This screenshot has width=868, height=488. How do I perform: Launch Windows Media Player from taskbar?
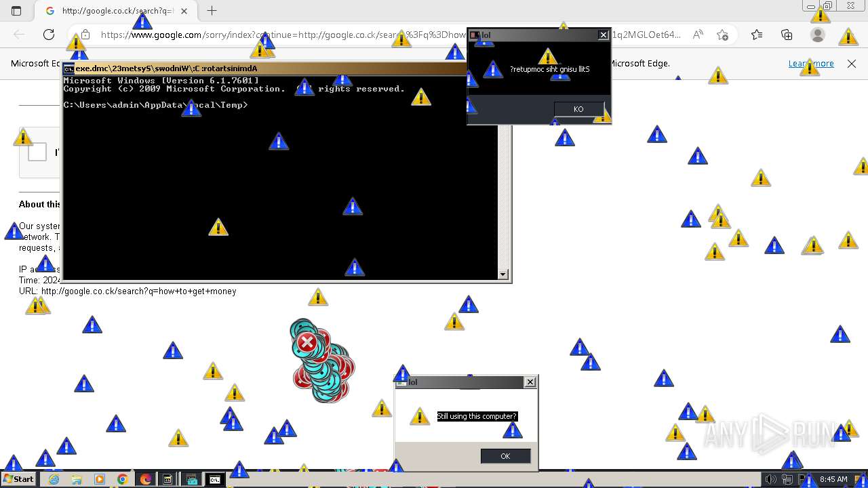point(100,479)
